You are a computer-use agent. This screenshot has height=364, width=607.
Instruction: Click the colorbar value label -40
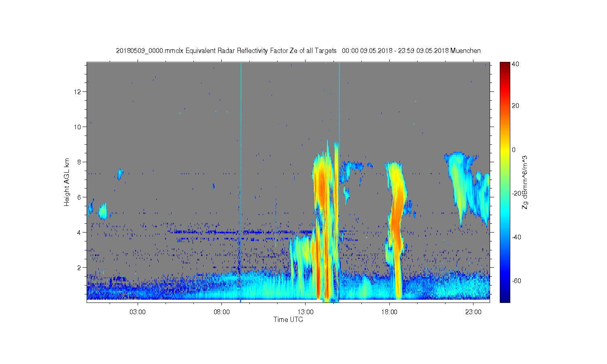tap(516, 237)
